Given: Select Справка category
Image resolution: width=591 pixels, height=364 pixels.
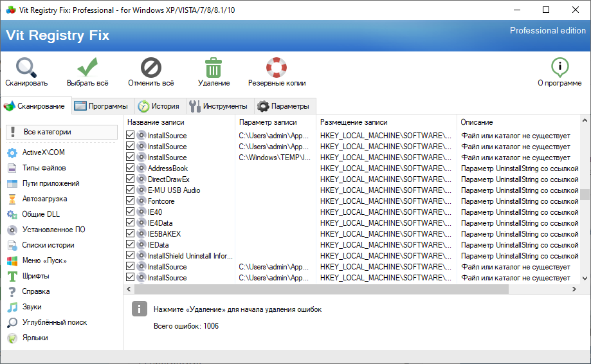Looking at the screenshot, I should coord(29,292).
